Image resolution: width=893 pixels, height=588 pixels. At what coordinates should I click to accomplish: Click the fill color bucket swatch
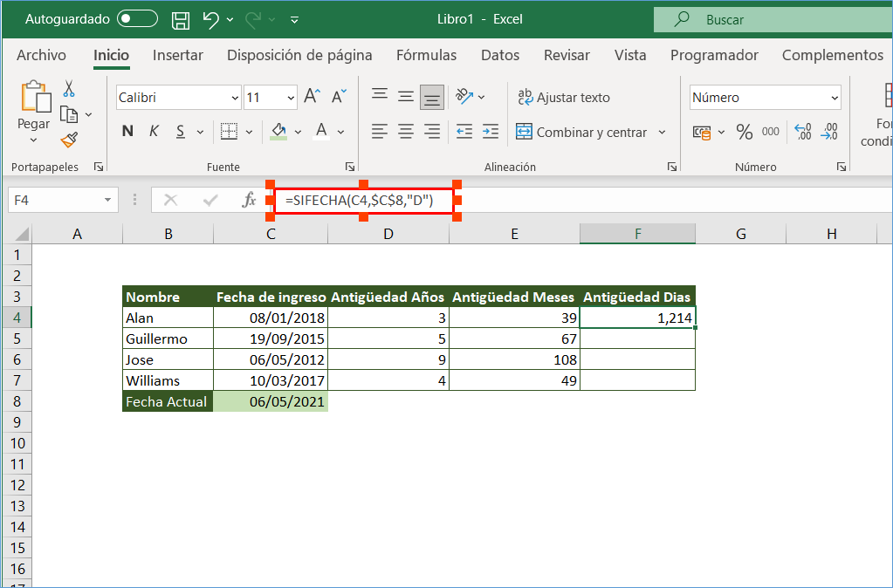coord(279,132)
